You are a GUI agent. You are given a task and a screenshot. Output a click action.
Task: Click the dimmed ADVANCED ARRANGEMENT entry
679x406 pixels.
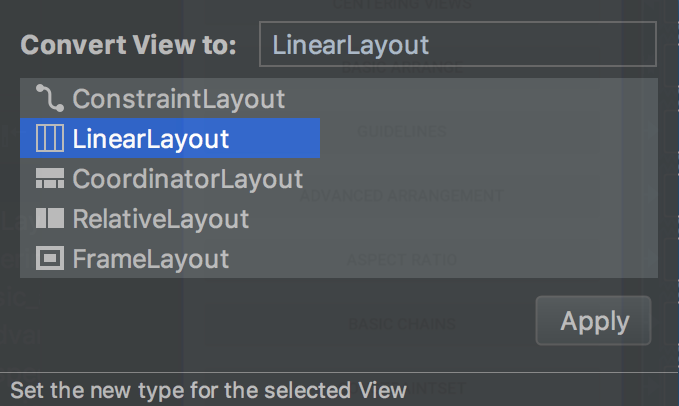401,195
